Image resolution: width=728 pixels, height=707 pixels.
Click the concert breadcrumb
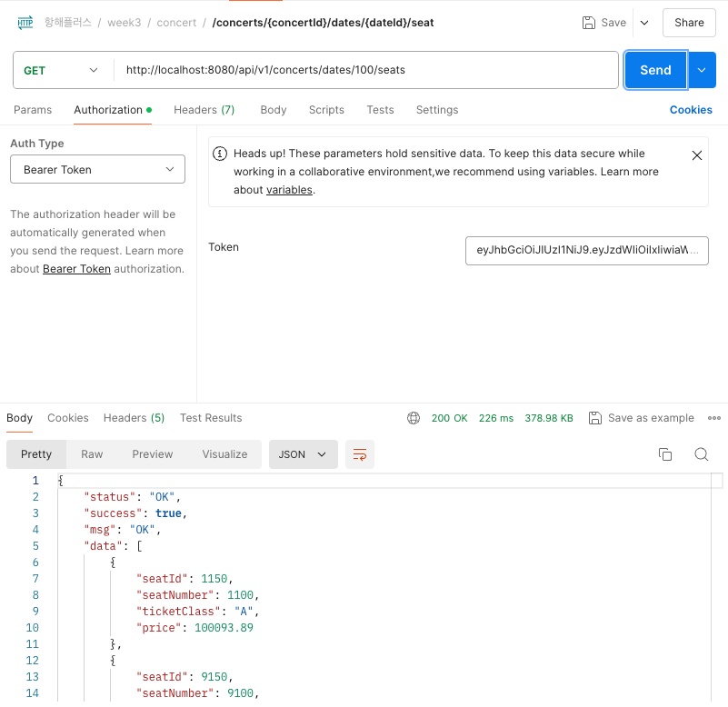176,23
